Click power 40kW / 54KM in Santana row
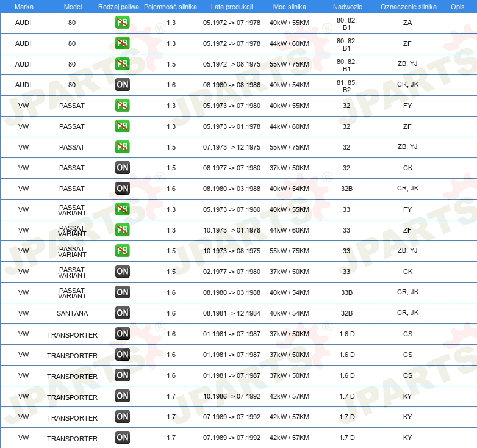477x448 pixels. [x=289, y=313]
